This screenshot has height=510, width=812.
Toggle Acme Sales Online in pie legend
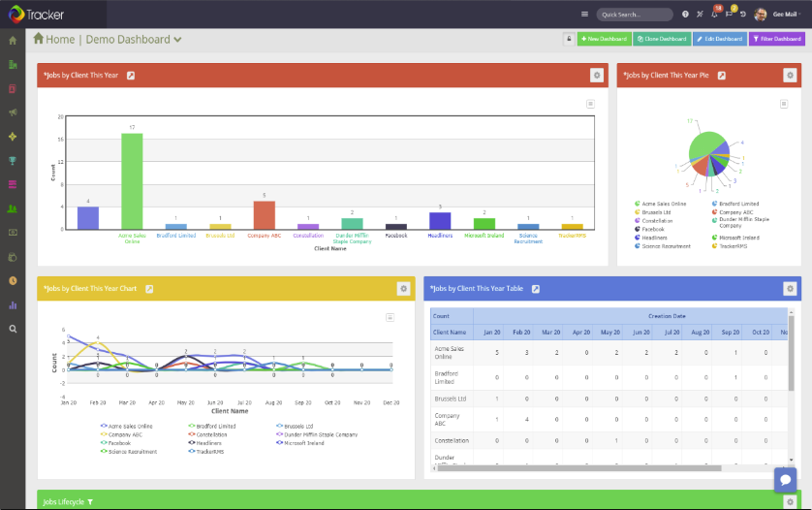pyautogui.click(x=660, y=204)
